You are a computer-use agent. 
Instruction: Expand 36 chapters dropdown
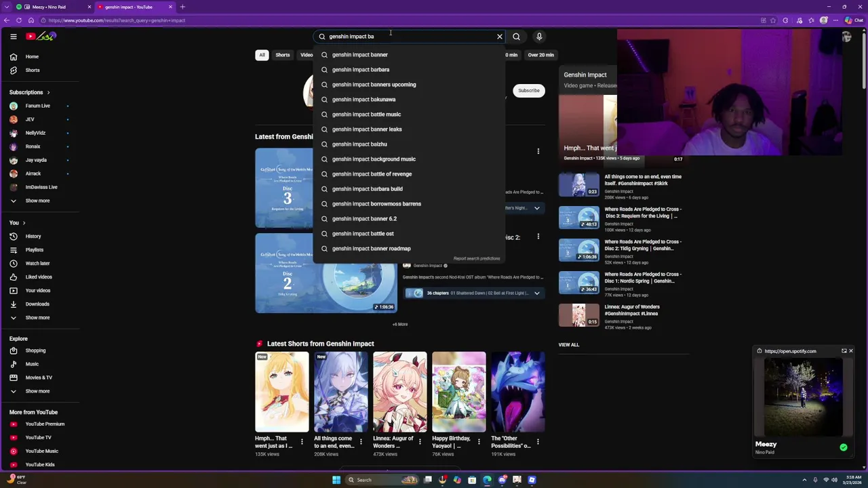(x=537, y=293)
